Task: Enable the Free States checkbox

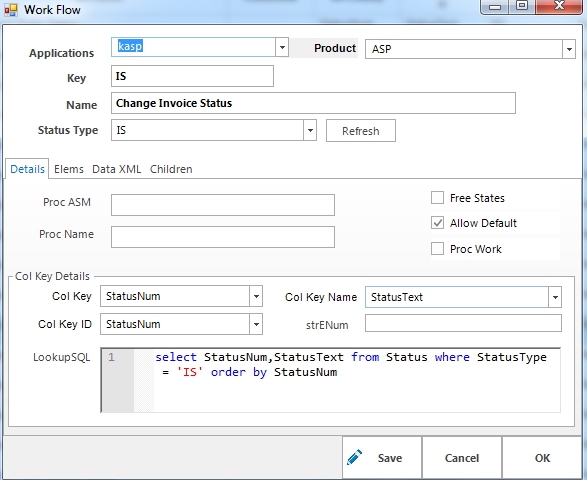Action: (437, 198)
